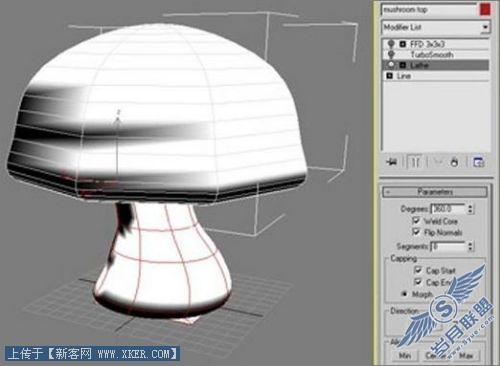The image size is (500, 366).
Task: Click Remove Modifier from stack icon
Action: [454, 162]
